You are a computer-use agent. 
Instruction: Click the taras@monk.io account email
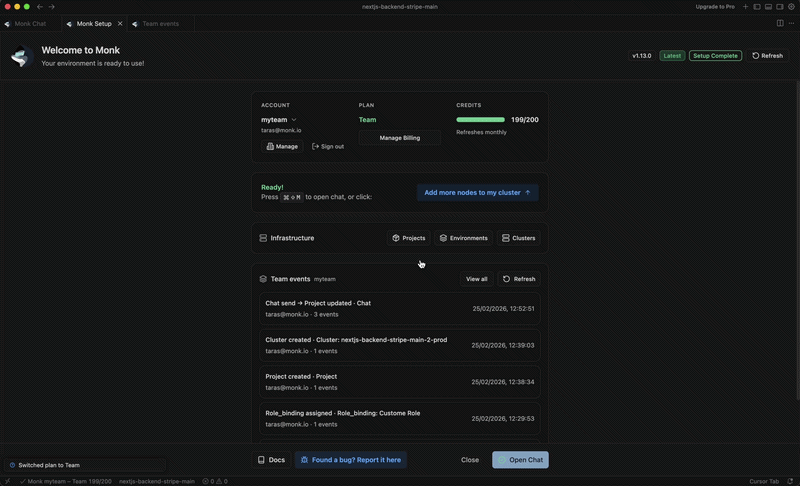coord(281,131)
